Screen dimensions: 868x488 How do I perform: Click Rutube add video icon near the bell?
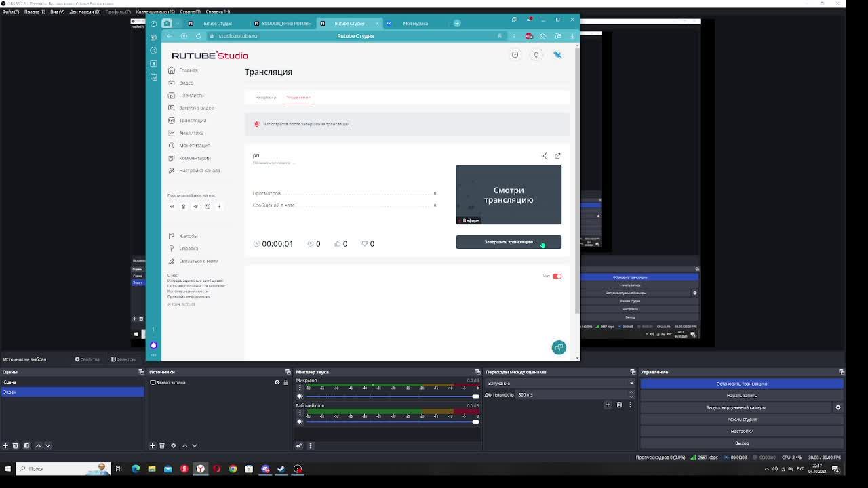click(515, 54)
